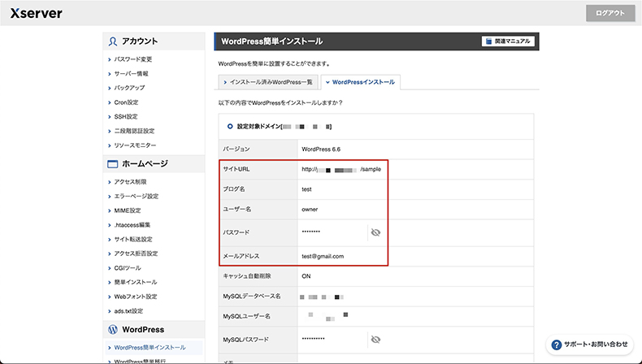Click the question mark support icon
This screenshot has width=642, height=364.
click(557, 344)
